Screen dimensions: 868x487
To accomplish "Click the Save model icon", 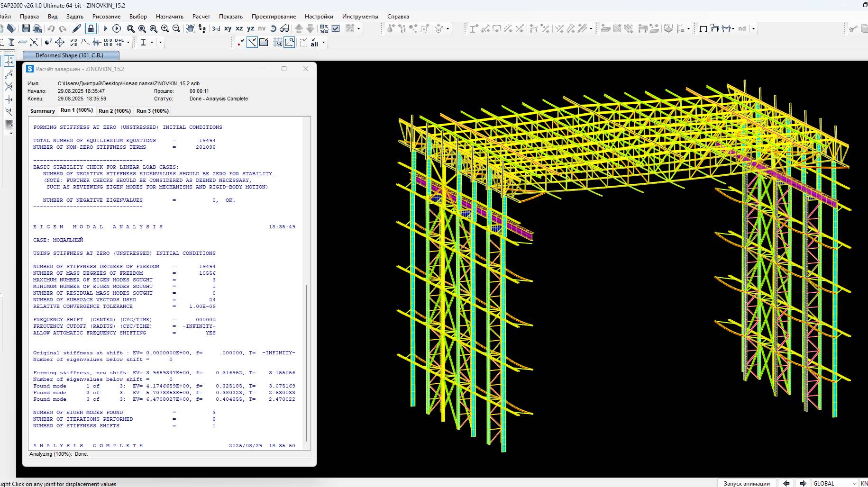I will point(26,29).
